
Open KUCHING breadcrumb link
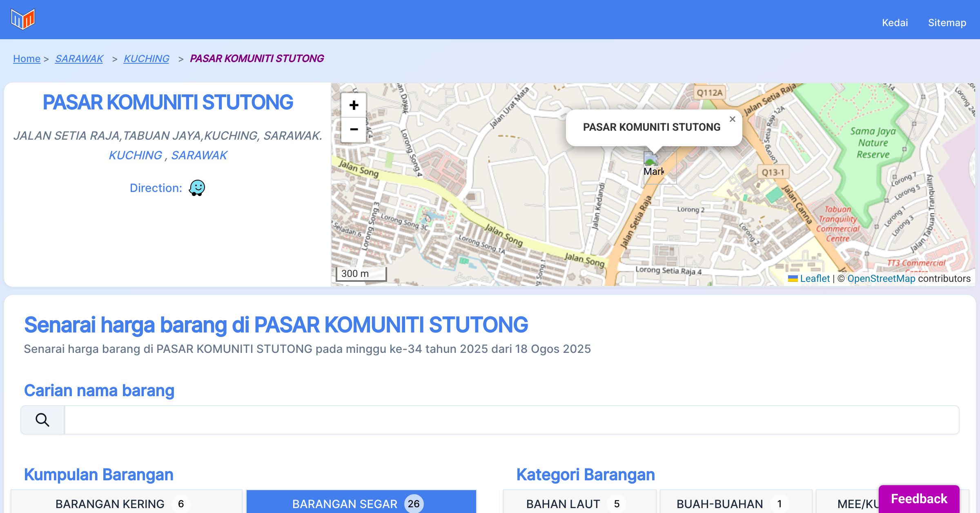[146, 59]
